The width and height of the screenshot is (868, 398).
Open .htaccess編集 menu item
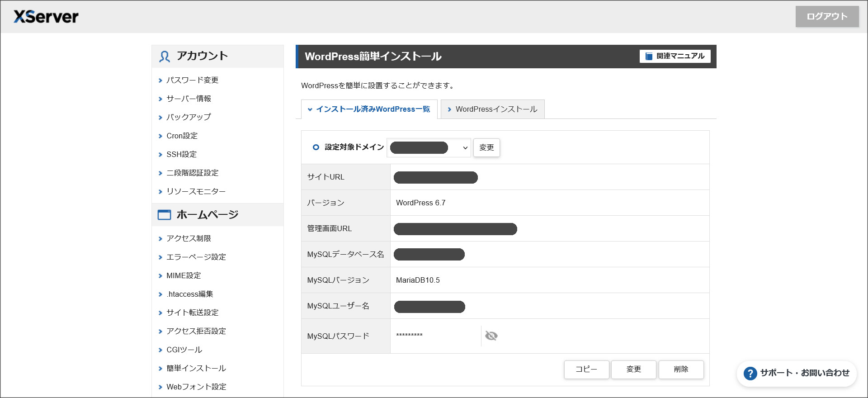click(x=189, y=294)
